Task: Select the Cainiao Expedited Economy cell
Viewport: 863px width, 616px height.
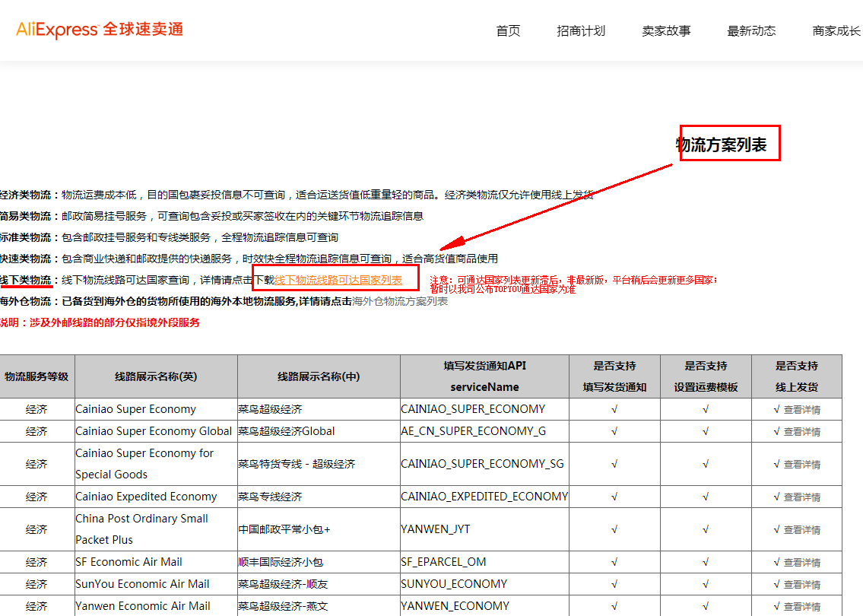Action: 157,497
